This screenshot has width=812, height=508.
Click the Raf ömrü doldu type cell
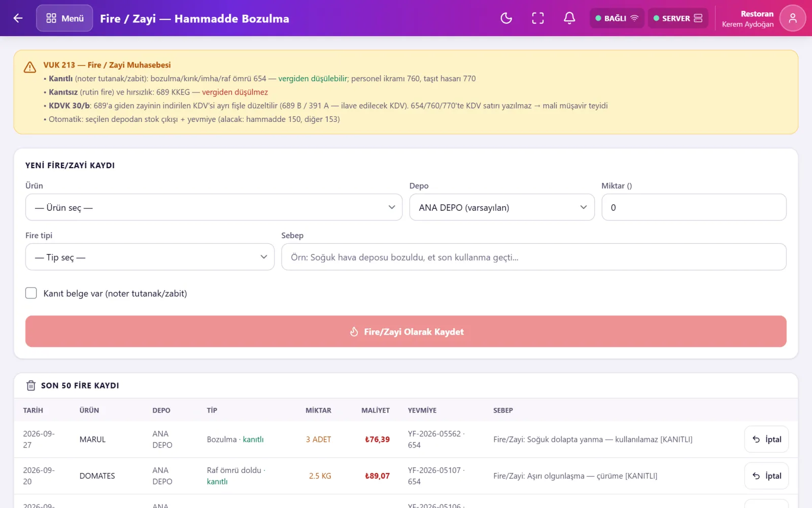pyautogui.click(x=236, y=476)
